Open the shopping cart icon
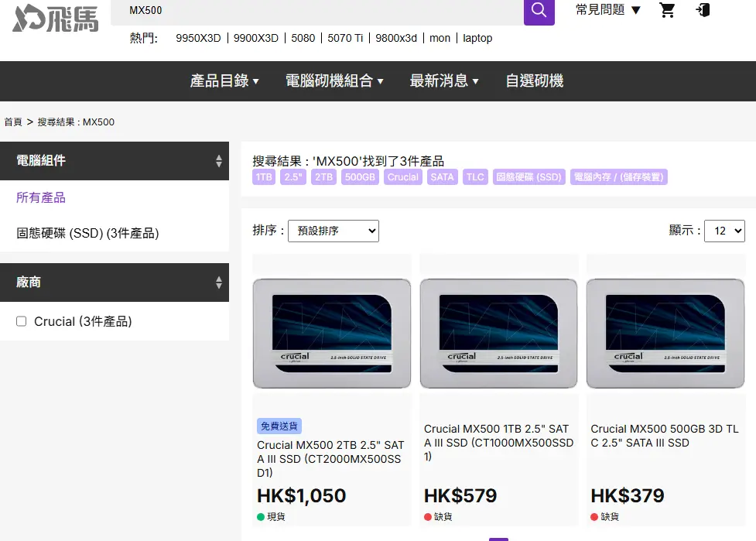The image size is (756, 541). 667,10
